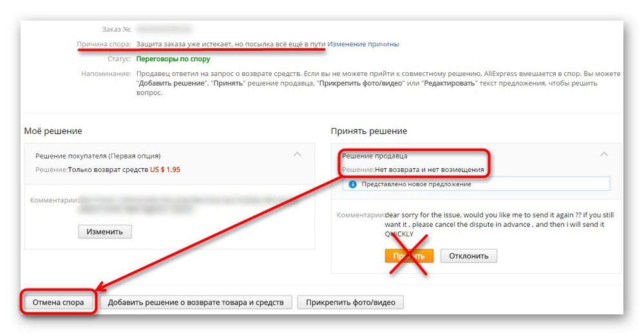Click the Отмена спора button

pyautogui.click(x=59, y=302)
